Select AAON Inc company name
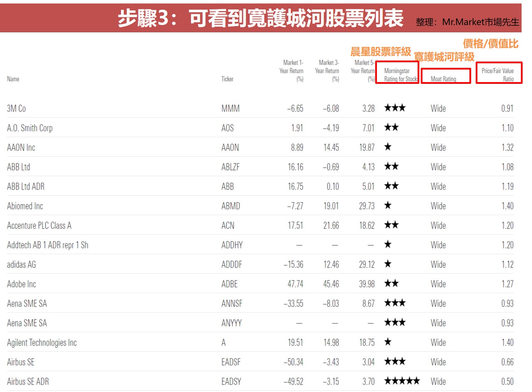The image size is (532, 392). [21, 147]
